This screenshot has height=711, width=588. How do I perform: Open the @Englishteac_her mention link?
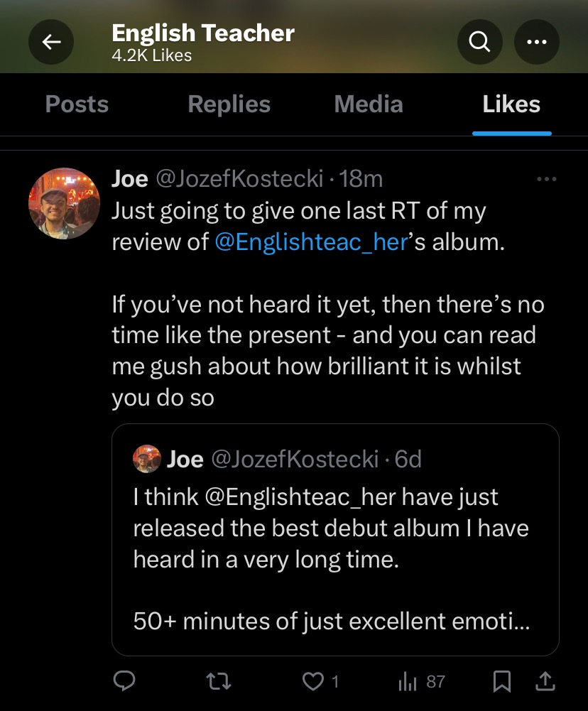pos(312,242)
